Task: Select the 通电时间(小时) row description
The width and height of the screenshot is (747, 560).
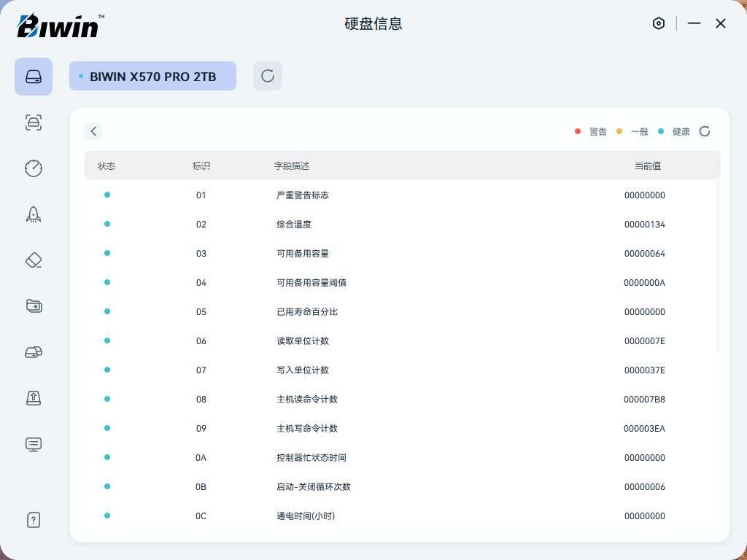Action: pos(306,516)
